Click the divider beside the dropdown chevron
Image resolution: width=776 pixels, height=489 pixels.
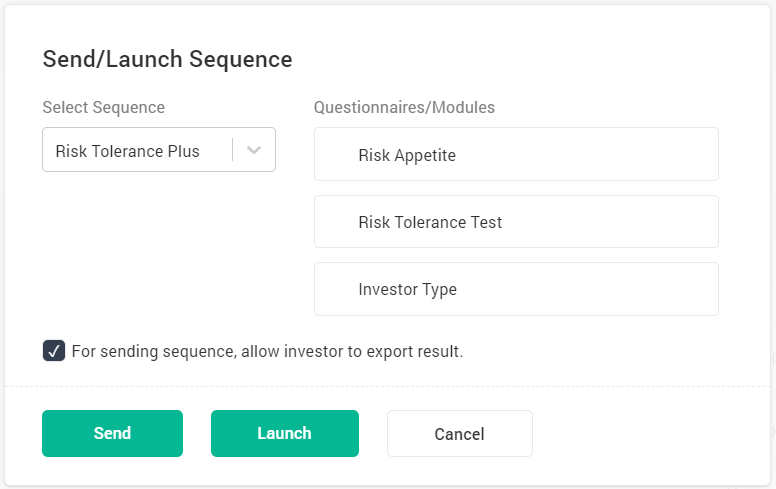[x=233, y=151]
